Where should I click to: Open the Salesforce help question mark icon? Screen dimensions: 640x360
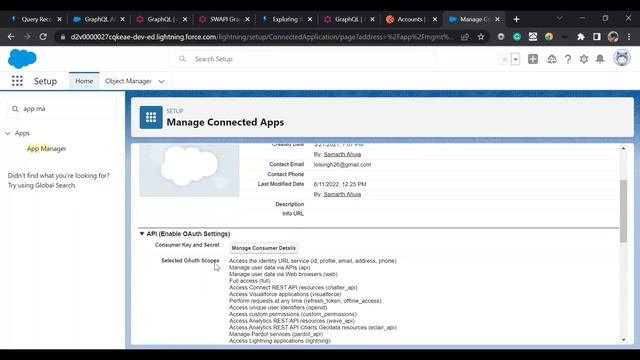click(568, 59)
